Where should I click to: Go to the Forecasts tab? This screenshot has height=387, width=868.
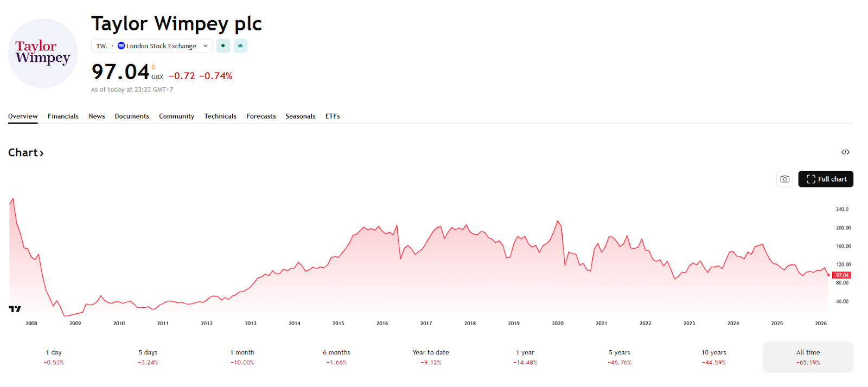click(261, 116)
